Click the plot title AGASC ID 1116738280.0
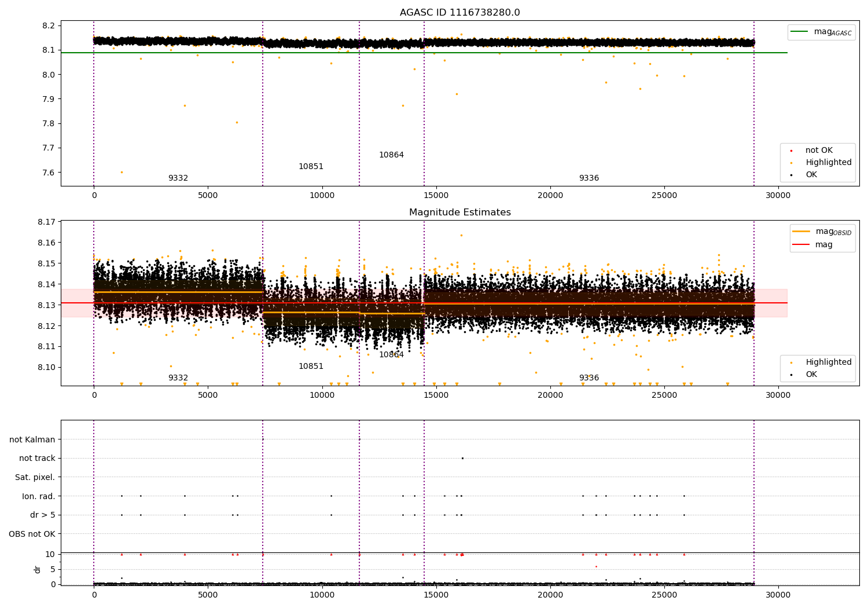 pyautogui.click(x=460, y=13)
